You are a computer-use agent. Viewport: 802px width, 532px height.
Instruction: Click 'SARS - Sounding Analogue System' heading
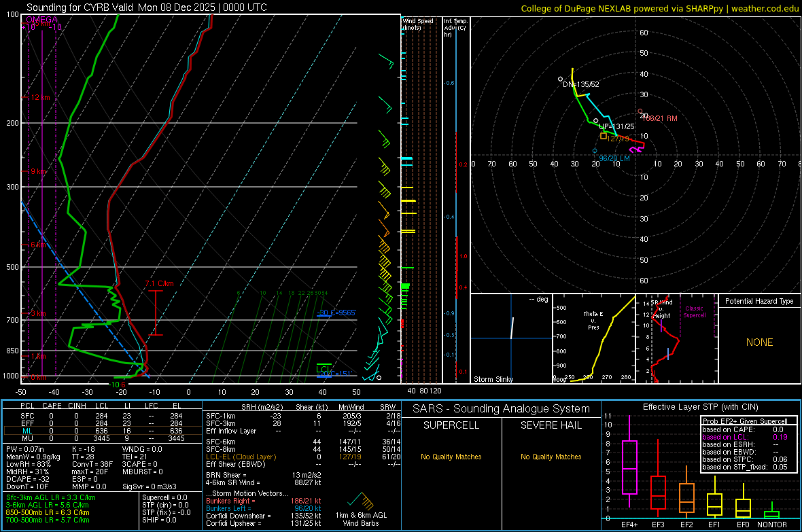tap(502, 409)
